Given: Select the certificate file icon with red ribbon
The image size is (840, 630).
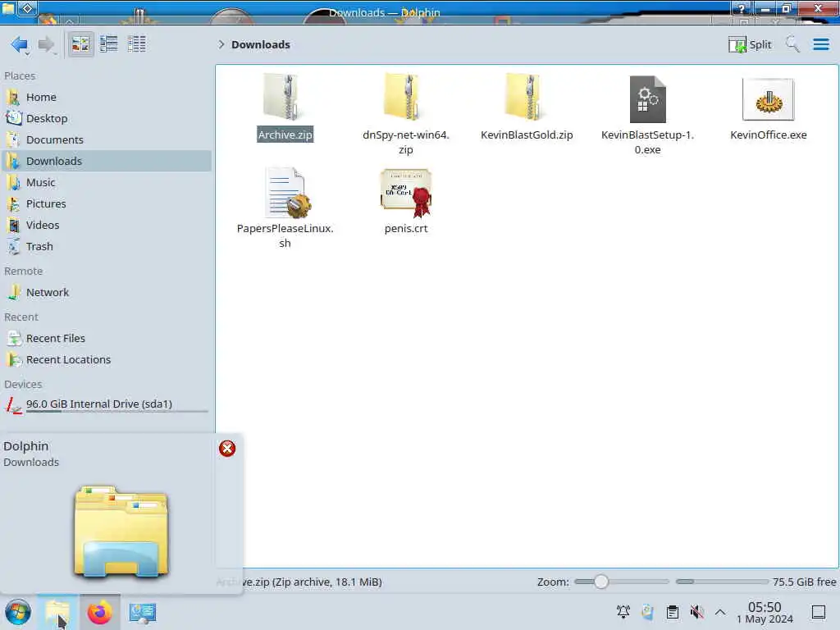Looking at the screenshot, I should 405,193.
